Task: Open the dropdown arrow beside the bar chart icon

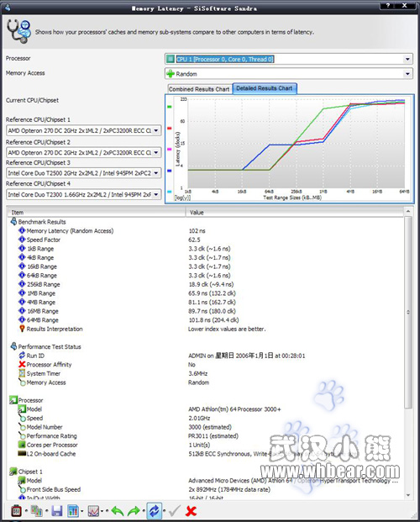Action: click(81, 511)
